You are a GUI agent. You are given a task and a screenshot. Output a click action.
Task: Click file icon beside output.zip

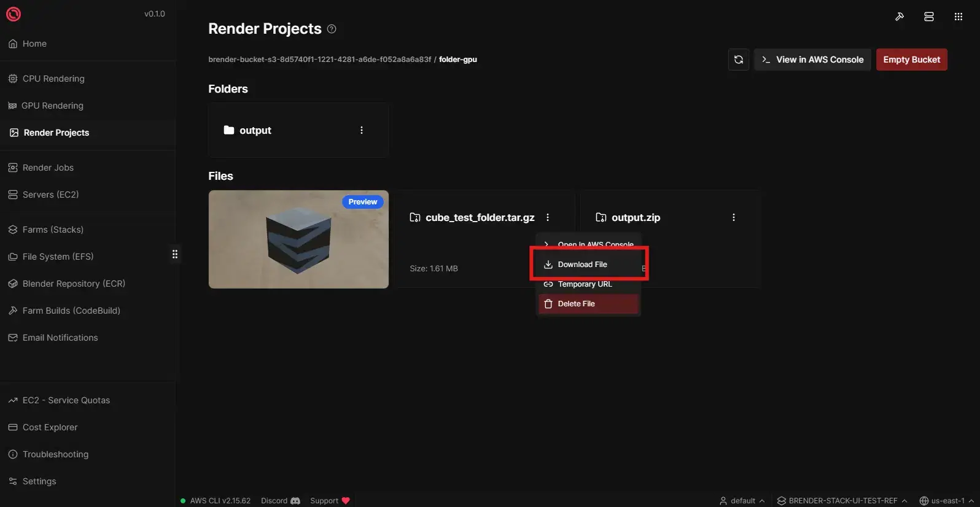tap(601, 217)
